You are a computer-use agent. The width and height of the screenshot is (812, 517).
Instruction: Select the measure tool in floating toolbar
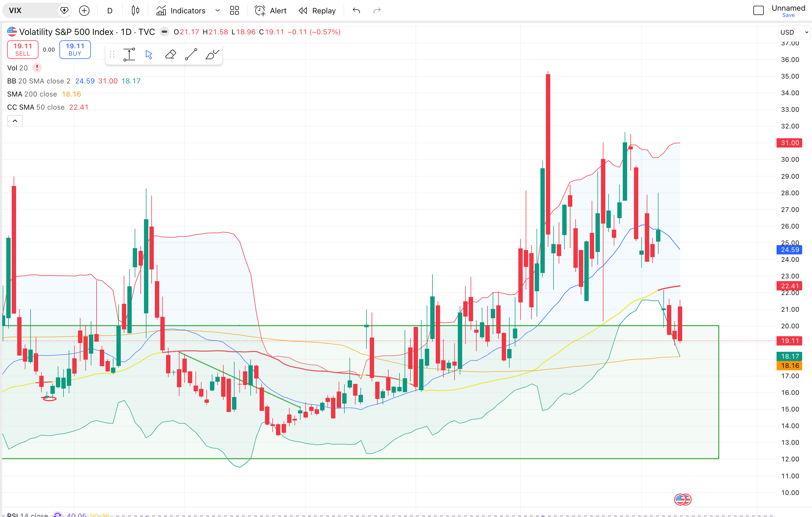pos(129,54)
